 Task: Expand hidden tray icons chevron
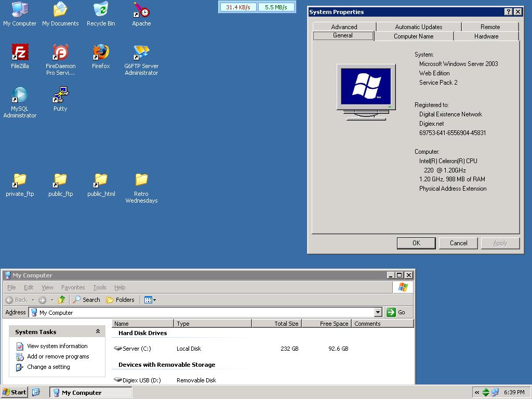click(x=477, y=393)
